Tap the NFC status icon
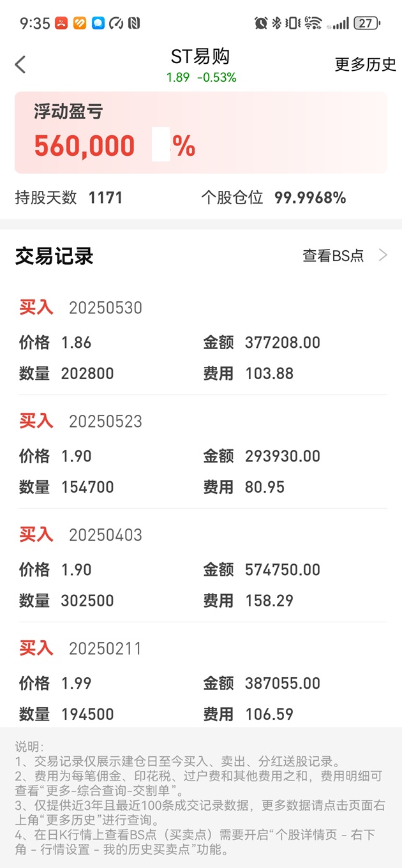This screenshot has height=868, width=402. coord(134,24)
